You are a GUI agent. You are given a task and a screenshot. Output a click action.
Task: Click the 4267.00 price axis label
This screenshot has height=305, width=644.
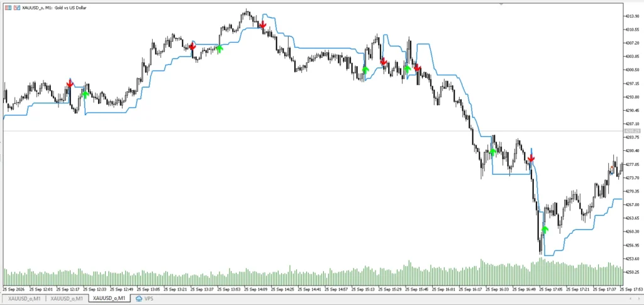tap(633, 204)
